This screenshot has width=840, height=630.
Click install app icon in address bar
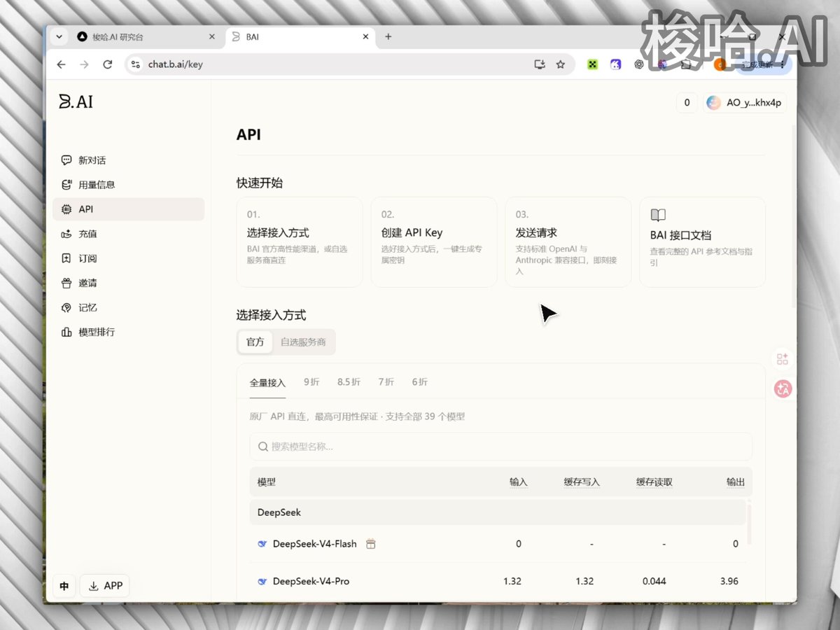coord(539,64)
